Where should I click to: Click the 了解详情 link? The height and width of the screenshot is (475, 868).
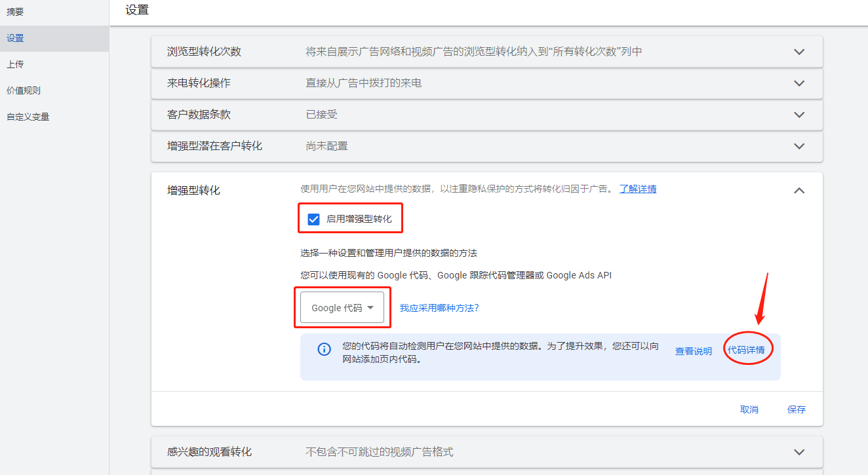pyautogui.click(x=638, y=189)
